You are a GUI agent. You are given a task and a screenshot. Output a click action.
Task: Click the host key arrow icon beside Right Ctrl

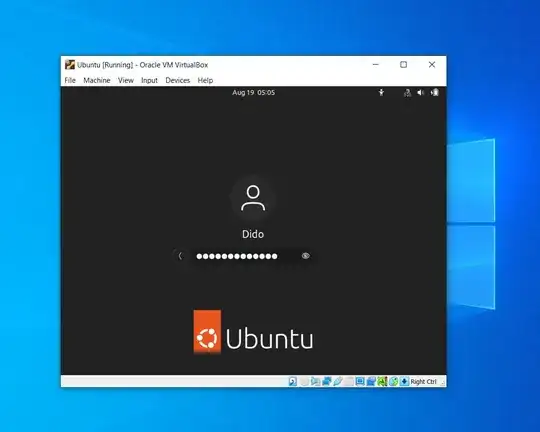coord(405,381)
